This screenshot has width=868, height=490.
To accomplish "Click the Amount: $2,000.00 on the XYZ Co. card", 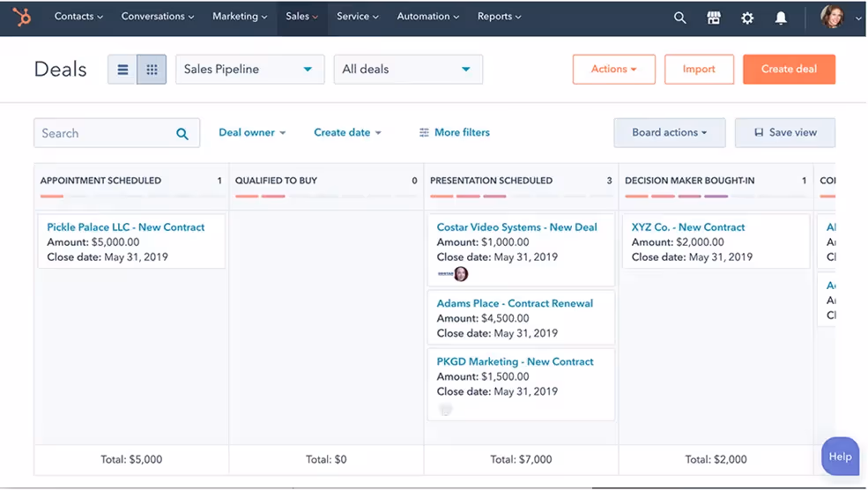I will (678, 242).
